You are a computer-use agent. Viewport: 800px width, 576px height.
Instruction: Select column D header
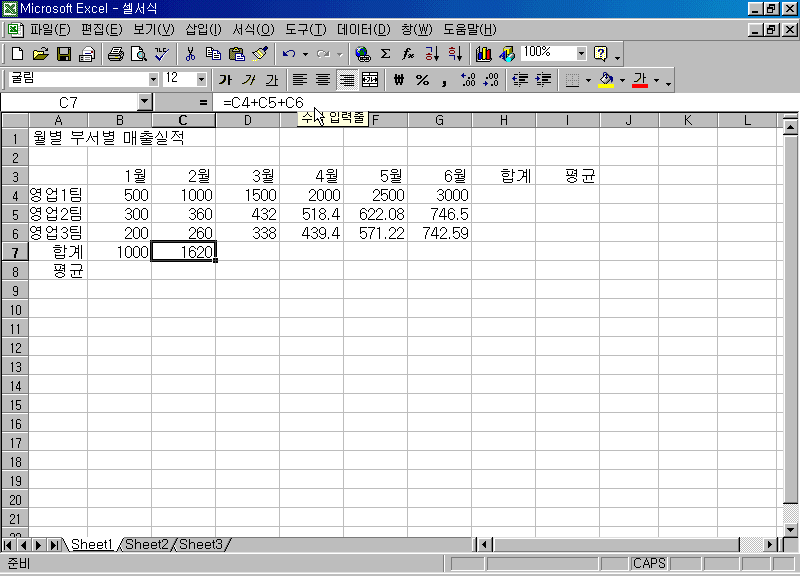tap(247, 120)
